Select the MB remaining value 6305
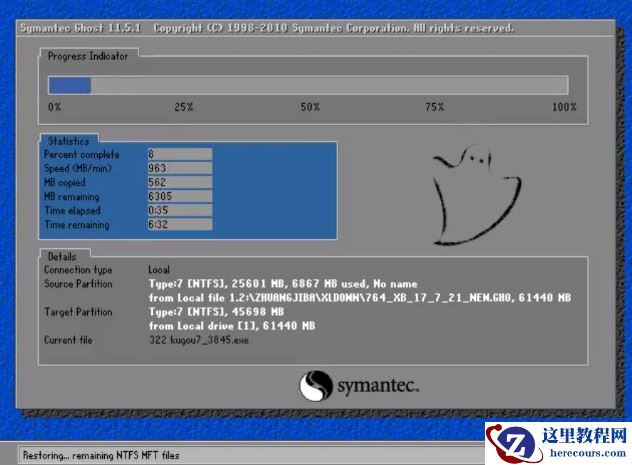This screenshot has width=632, height=465. pyautogui.click(x=180, y=196)
